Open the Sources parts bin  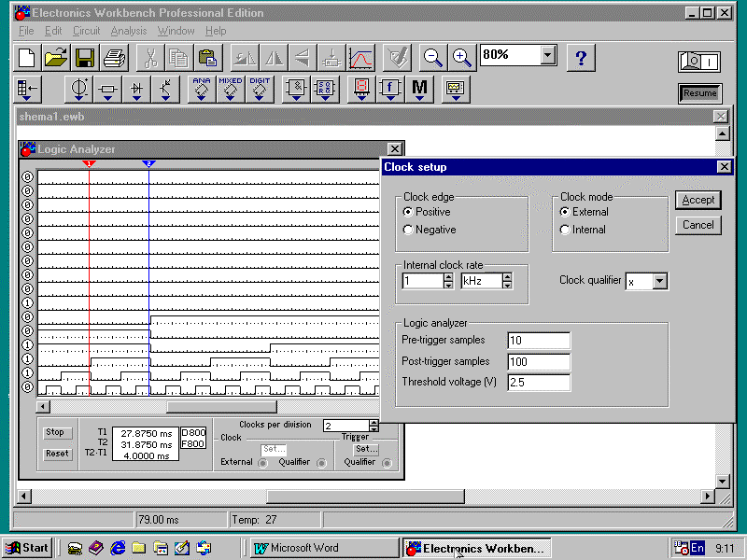coord(78,89)
